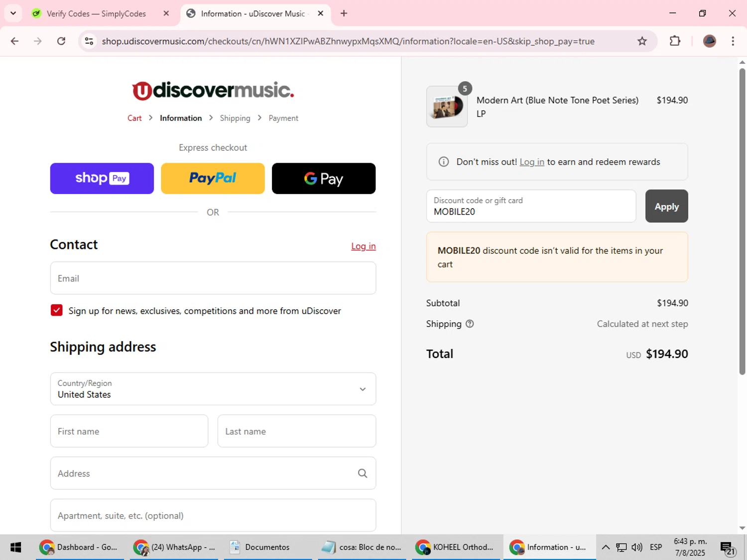This screenshot has height=560, width=747.
Task: Open cosa: Bloc de notas taskbar item
Action: [x=362, y=548]
